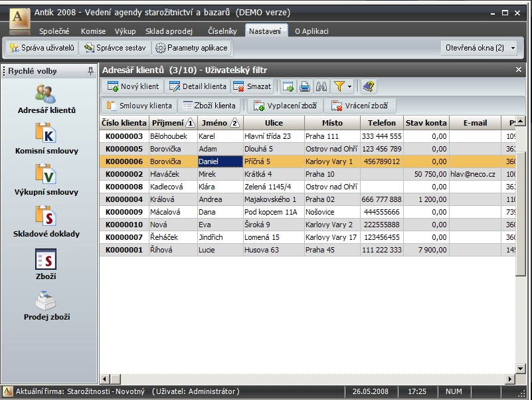532x400 pixels.
Task: Switch to the Sklad a prodej tab
Action: click(169, 31)
